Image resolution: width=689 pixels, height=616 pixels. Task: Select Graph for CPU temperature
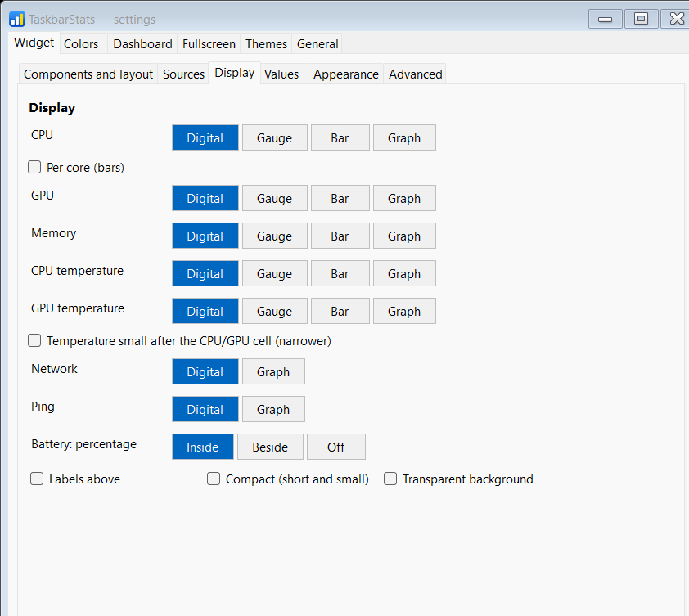(x=404, y=273)
